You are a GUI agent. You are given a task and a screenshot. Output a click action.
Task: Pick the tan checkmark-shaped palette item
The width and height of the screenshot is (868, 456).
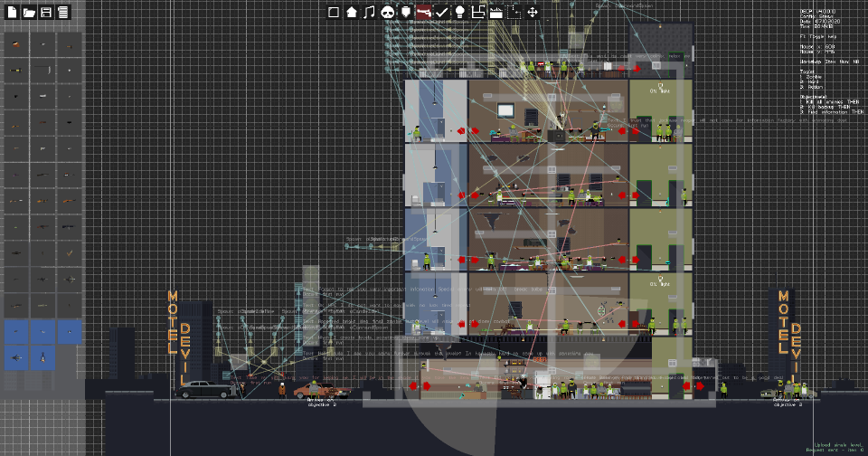70,253
